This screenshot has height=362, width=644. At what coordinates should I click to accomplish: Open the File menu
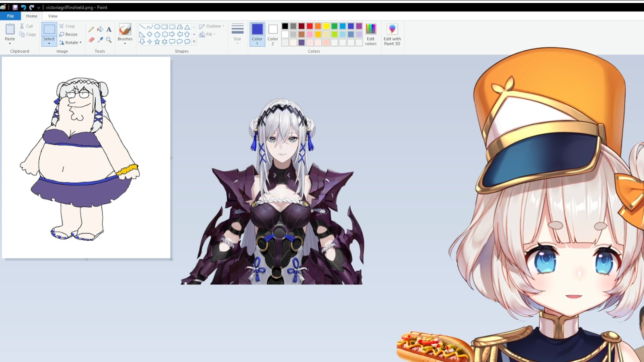(x=10, y=16)
